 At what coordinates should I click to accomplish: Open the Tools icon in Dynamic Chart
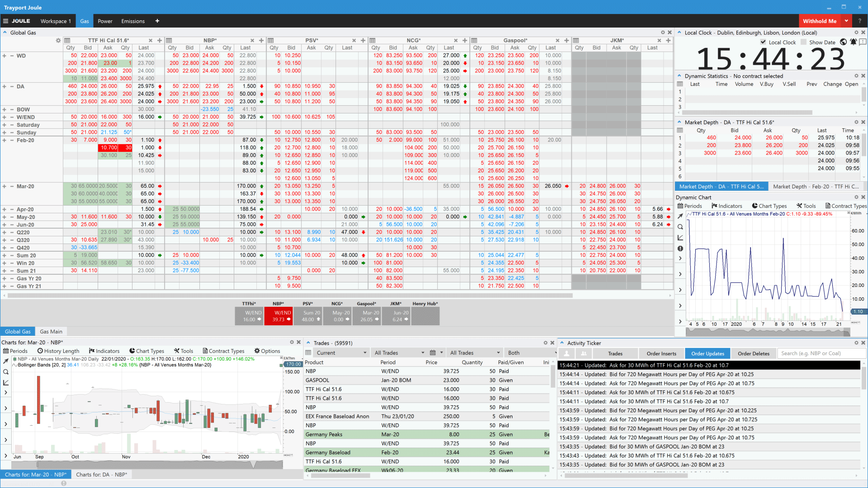pos(806,206)
